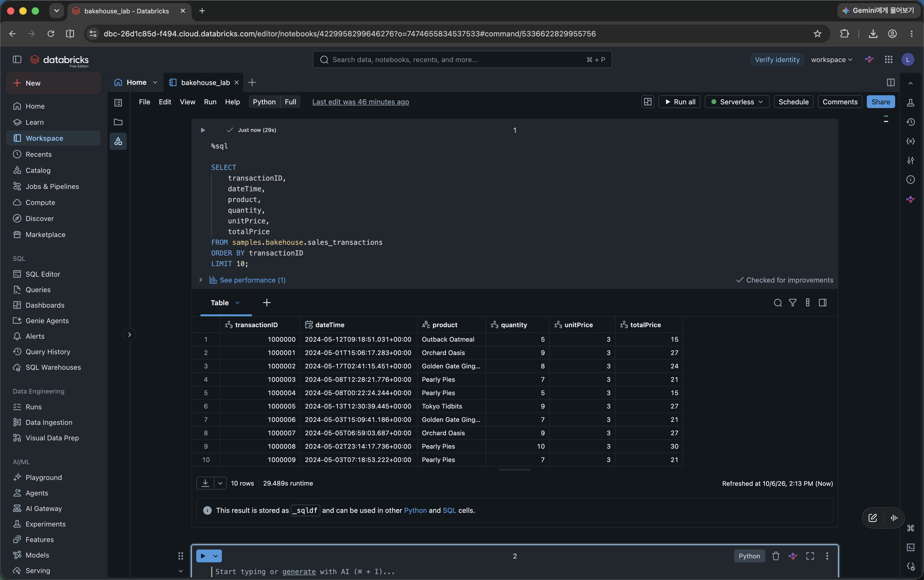
Task: Run cell 2 with the play button
Action: [x=203, y=556]
